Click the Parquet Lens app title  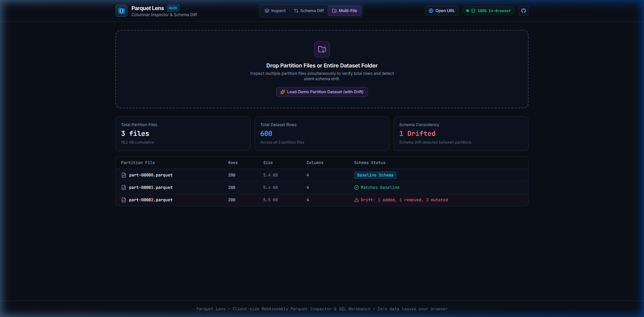pyautogui.click(x=148, y=8)
